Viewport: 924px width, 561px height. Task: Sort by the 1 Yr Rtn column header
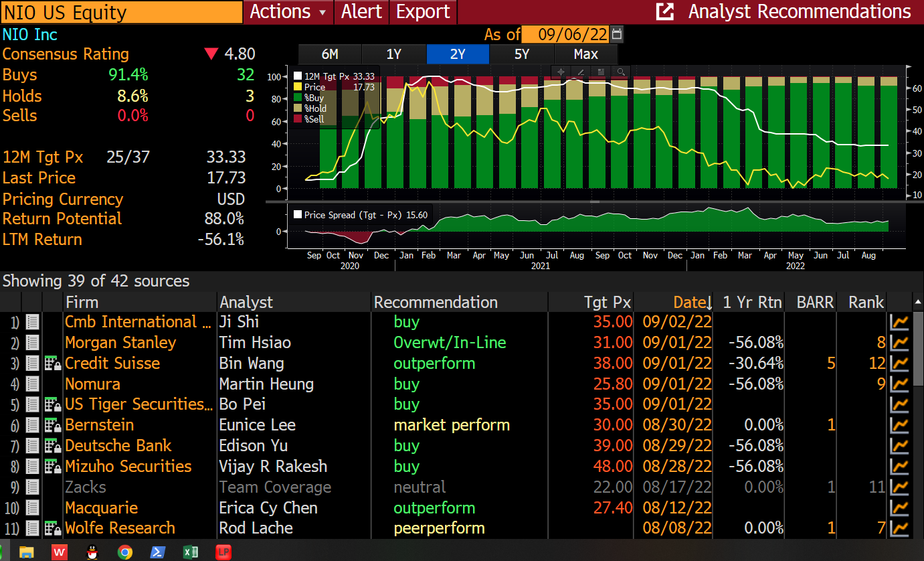click(x=752, y=303)
